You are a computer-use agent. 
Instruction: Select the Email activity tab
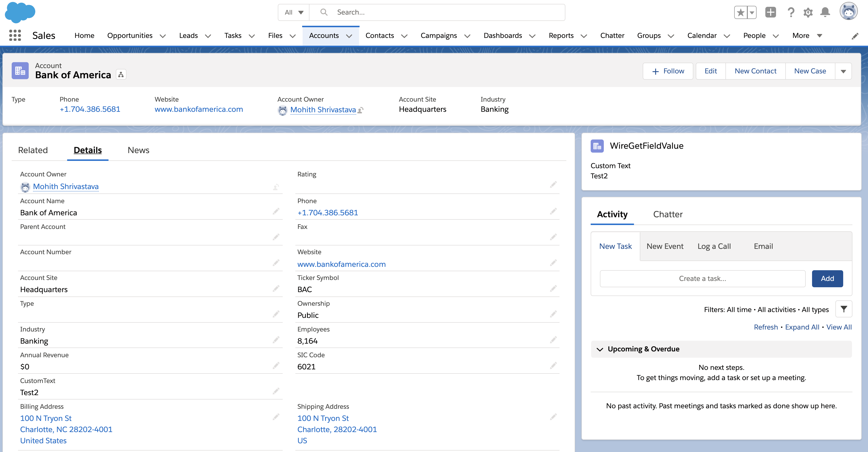pyautogui.click(x=763, y=246)
